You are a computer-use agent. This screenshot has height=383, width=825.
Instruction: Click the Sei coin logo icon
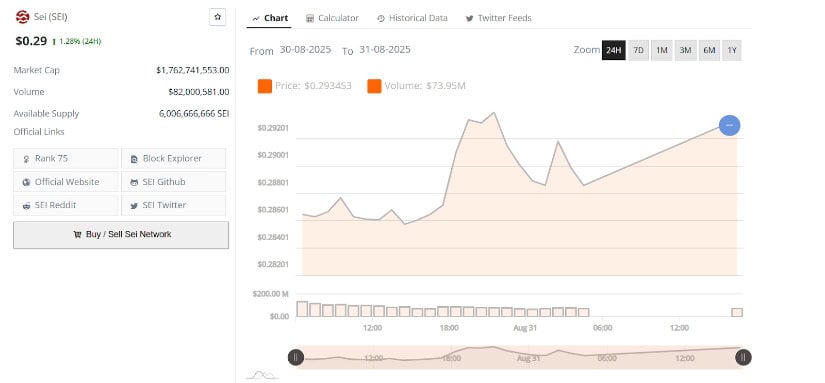pyautogui.click(x=22, y=17)
